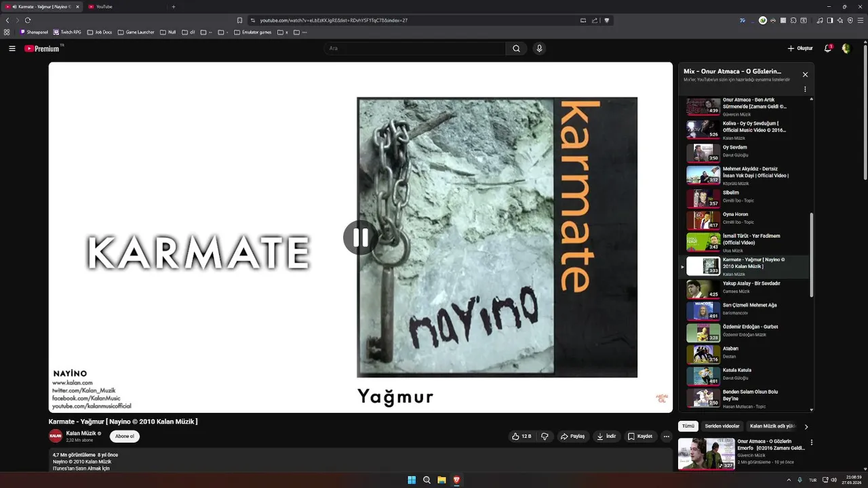Screen dimensions: 868x488
Task: Click the Abone ol subscribe button
Action: 125,436
